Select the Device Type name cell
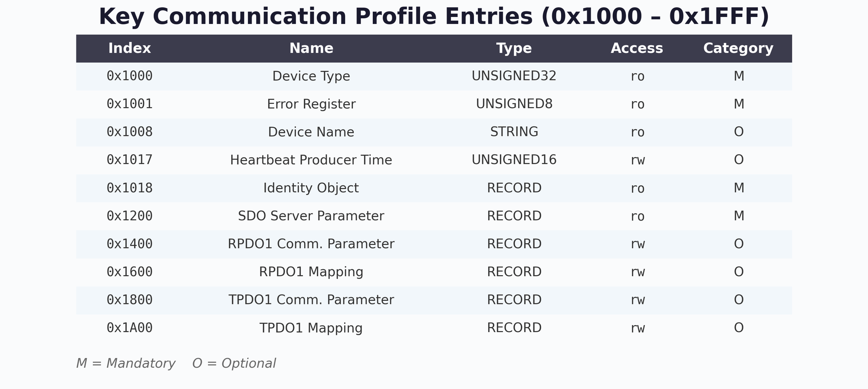 pyautogui.click(x=311, y=76)
